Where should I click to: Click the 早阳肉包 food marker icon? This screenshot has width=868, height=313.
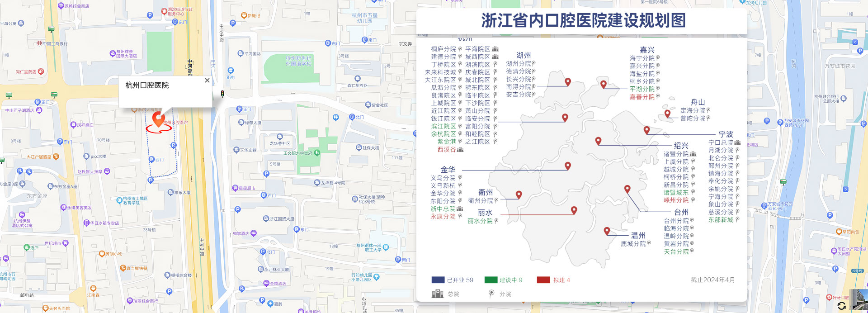point(839,232)
